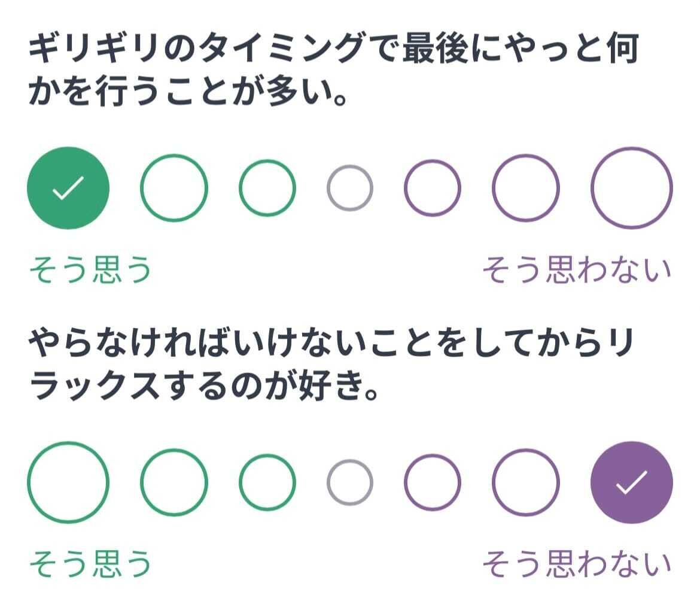Viewport: 700px width, 601px height.
Task: Choose largest purple circle for the last-minute question
Action: 632,188
